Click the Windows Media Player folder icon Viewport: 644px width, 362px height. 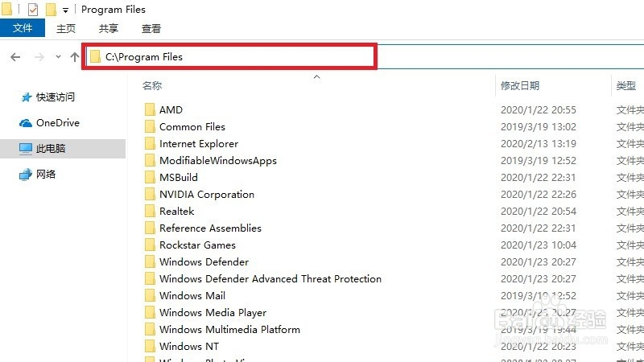(150, 312)
